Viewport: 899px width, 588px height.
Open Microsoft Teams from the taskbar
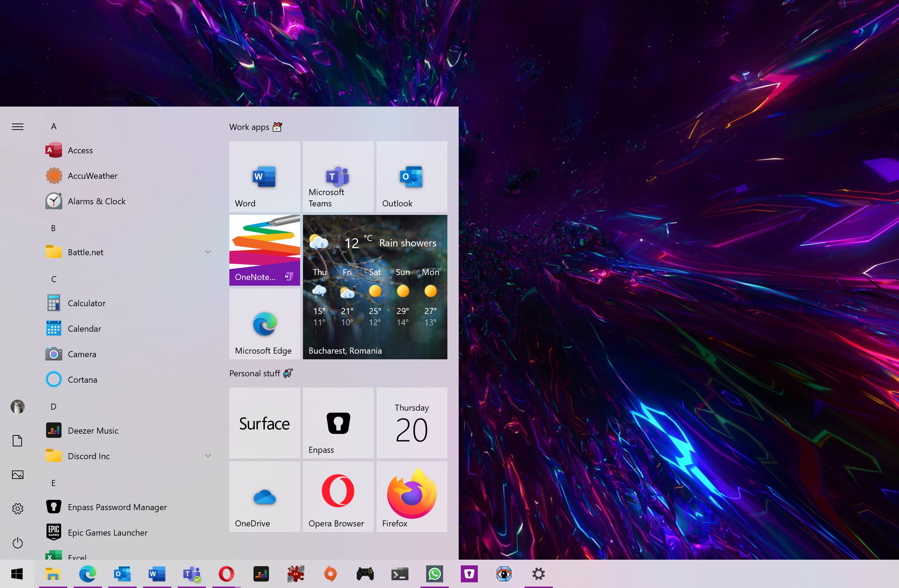[x=192, y=574]
